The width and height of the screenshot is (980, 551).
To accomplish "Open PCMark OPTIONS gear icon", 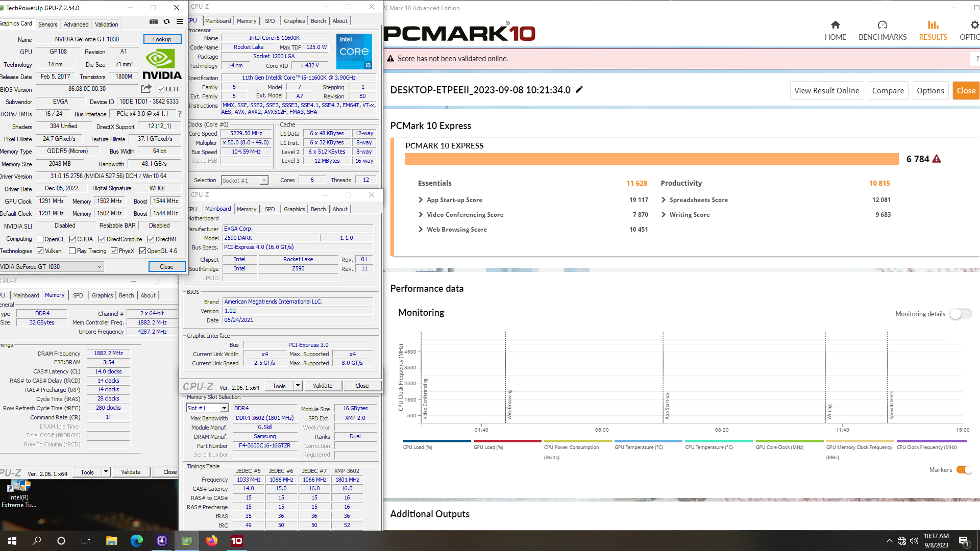I will click(974, 25).
